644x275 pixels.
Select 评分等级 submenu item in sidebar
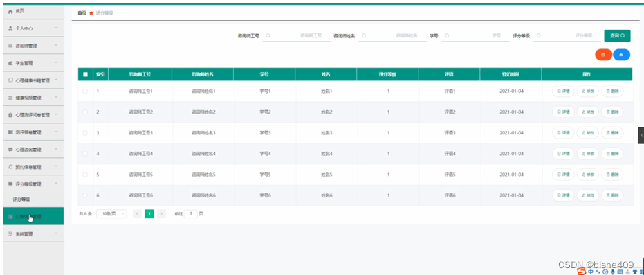(33, 199)
